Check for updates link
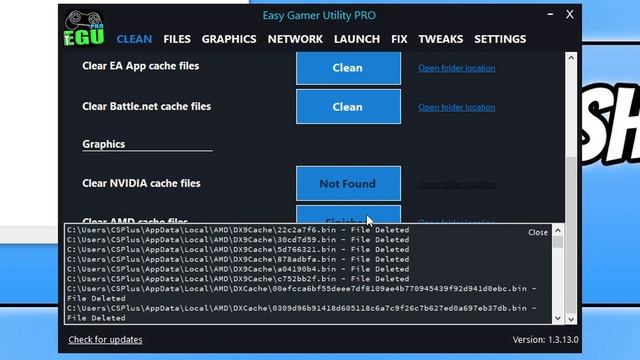 point(105,340)
